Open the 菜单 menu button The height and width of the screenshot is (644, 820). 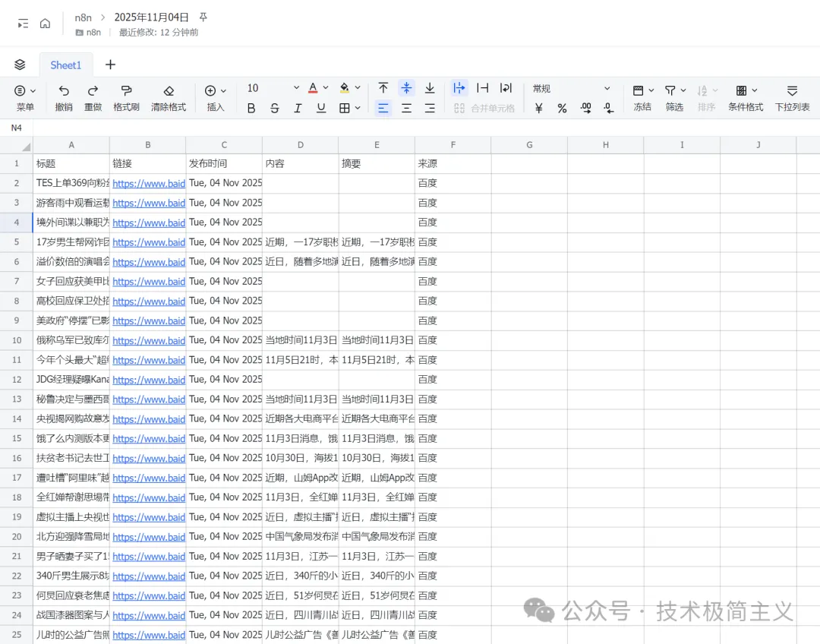(24, 98)
